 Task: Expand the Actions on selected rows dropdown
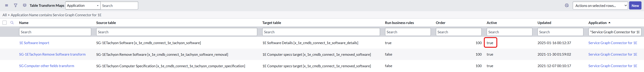[x=600, y=6]
